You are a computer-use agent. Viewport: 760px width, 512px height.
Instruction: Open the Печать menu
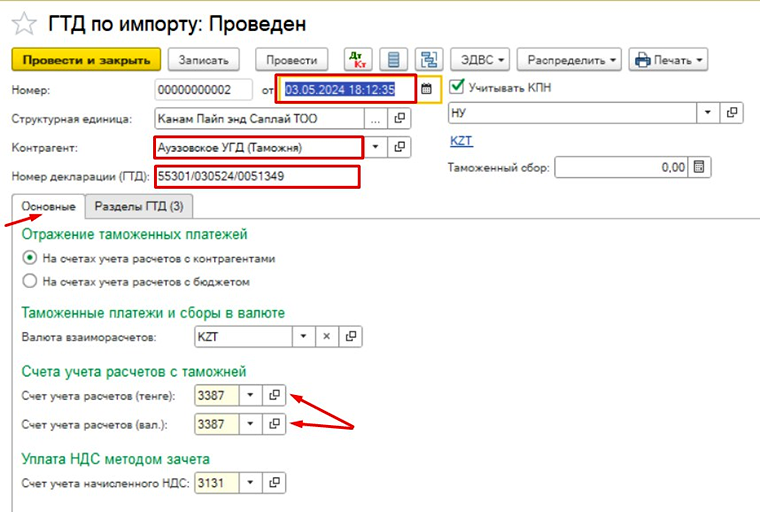[669, 60]
